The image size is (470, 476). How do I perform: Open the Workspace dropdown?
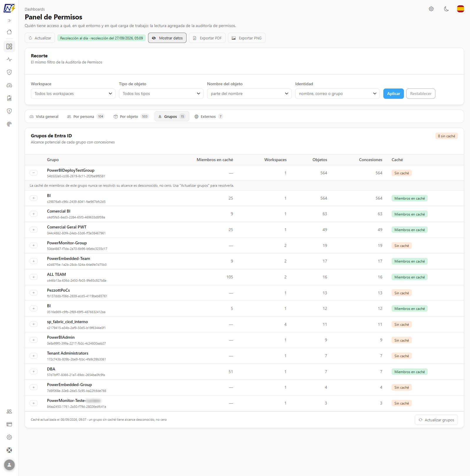click(73, 93)
